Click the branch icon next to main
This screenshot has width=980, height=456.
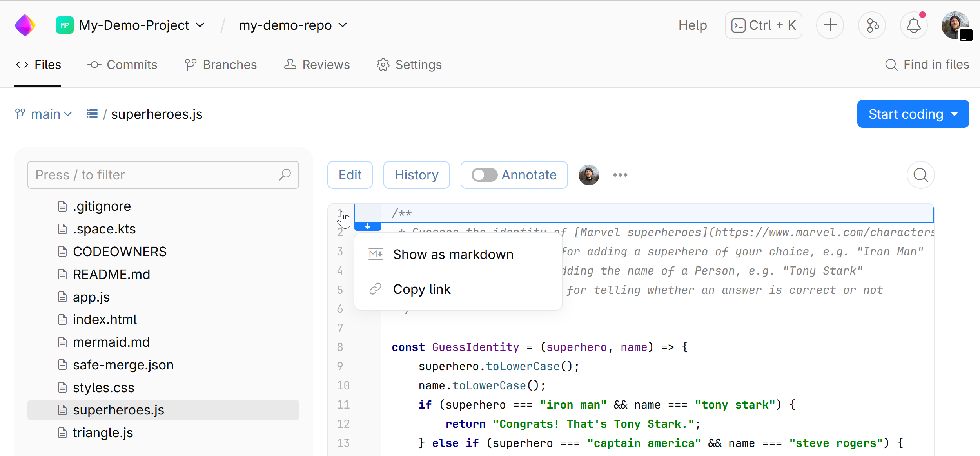point(20,114)
